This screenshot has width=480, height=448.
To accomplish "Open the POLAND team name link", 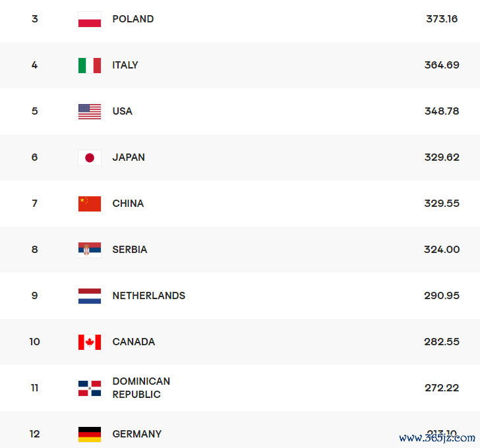I will [133, 19].
